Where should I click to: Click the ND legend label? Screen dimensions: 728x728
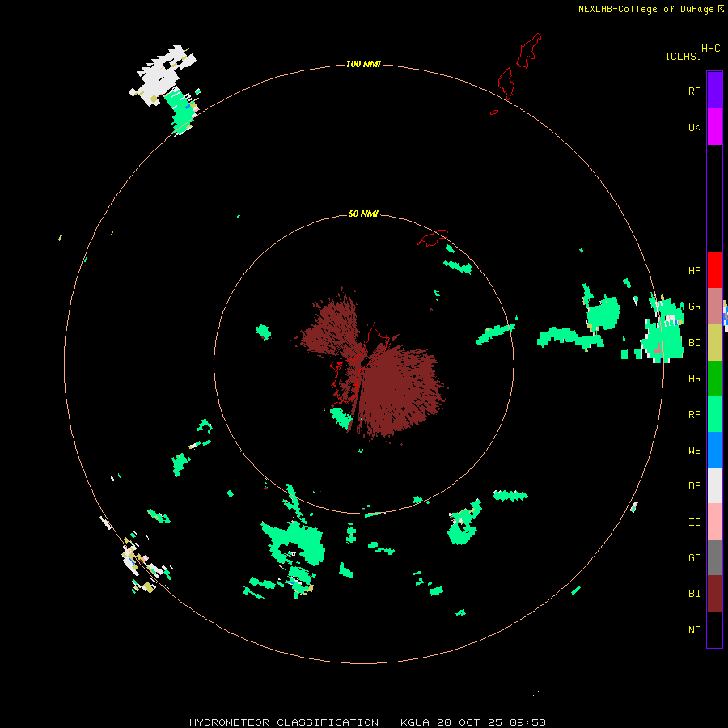click(x=694, y=630)
